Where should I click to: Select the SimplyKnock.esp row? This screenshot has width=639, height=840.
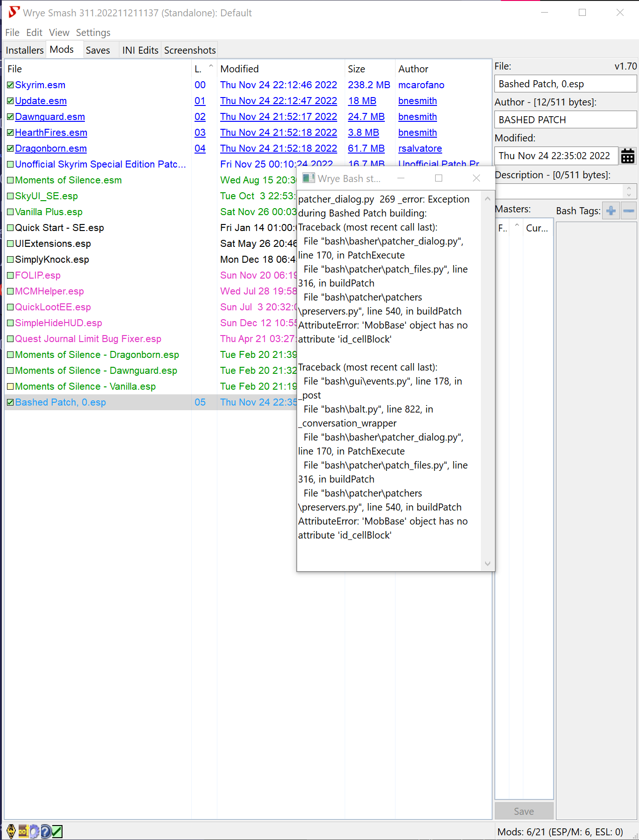pyautogui.click(x=52, y=259)
